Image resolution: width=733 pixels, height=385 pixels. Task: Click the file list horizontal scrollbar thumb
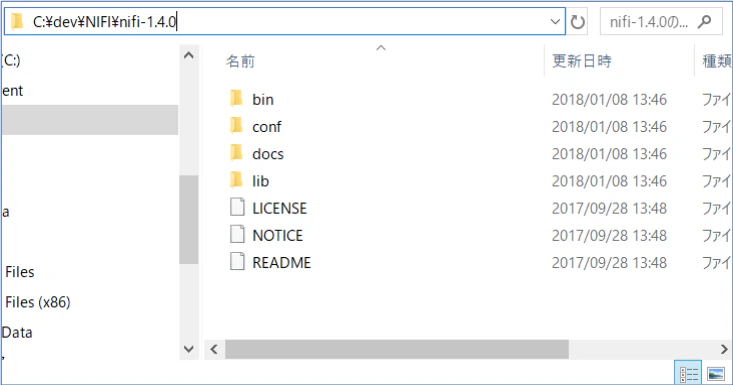pyautogui.click(x=397, y=349)
